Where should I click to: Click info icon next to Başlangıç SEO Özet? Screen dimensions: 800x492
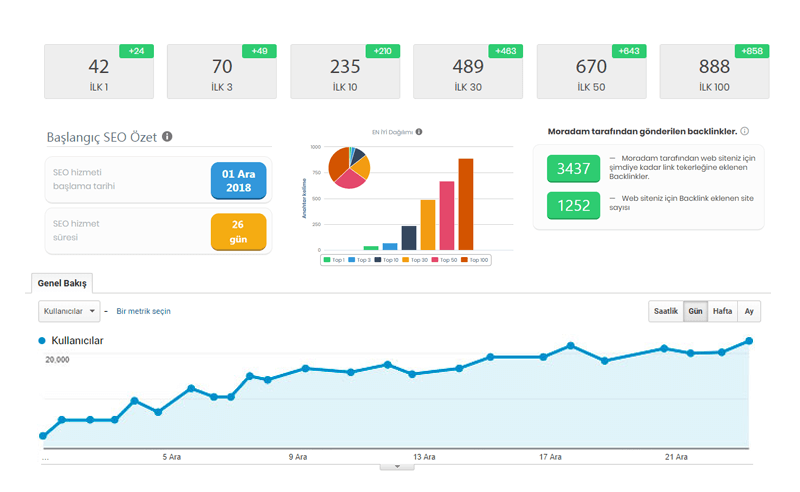[167, 137]
